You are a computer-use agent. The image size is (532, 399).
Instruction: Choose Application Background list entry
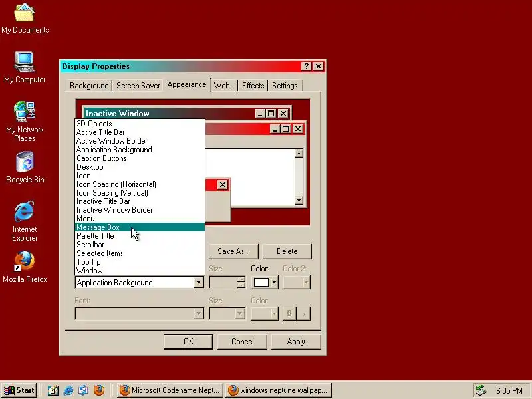tap(140, 150)
